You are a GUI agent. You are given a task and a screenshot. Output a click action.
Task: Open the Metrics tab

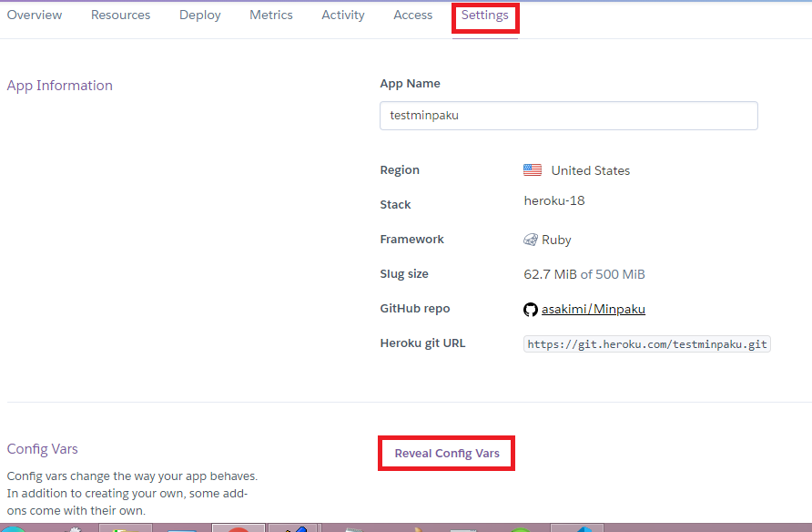click(271, 15)
